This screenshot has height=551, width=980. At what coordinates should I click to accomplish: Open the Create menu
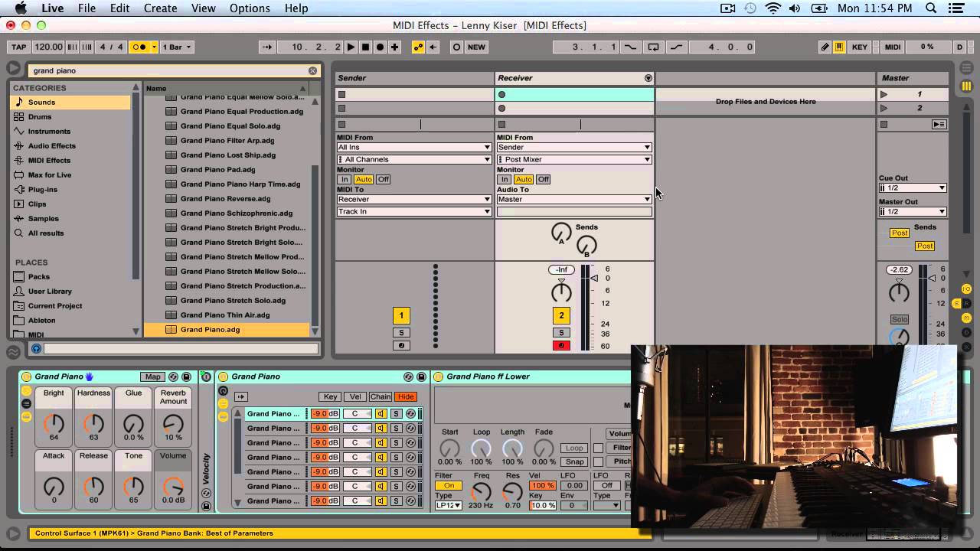161,8
